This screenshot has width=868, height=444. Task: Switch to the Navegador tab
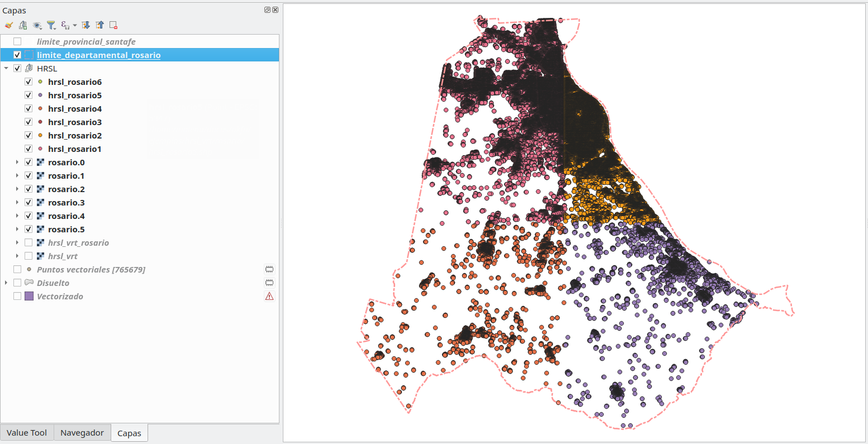coord(82,433)
